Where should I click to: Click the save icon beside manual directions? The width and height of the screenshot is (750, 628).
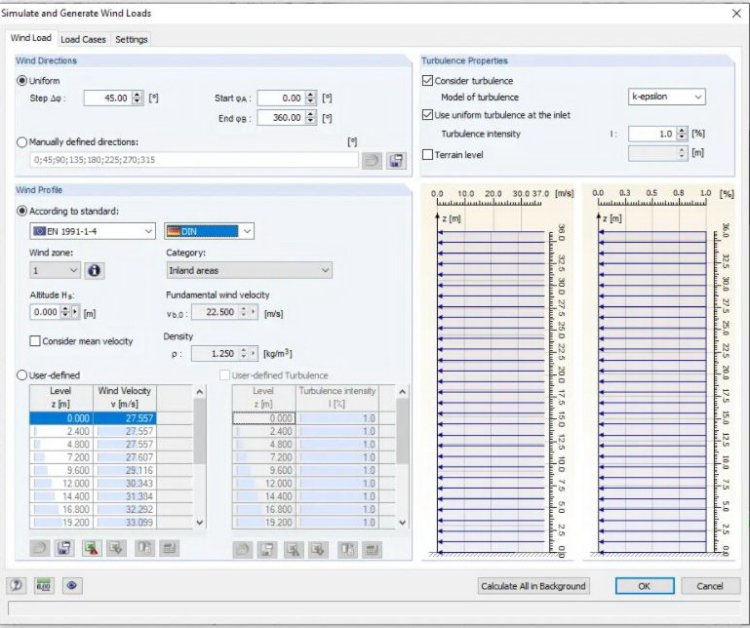[x=396, y=160]
